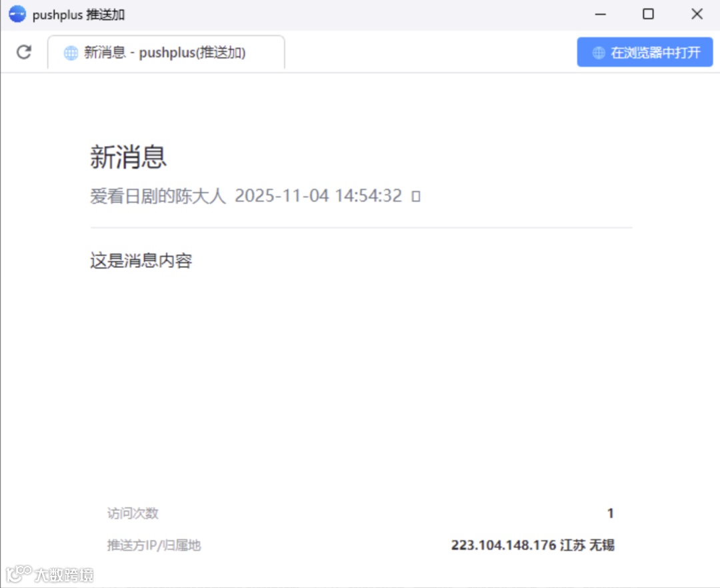The height and width of the screenshot is (588, 720).
Task: Click window title pushplus 推送加
Action: pos(79,15)
